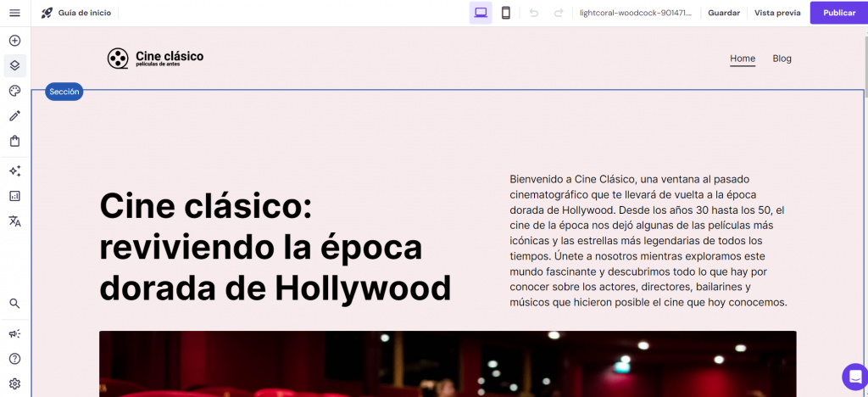Open the layers panel icon
The image size is (868, 397).
[14, 65]
